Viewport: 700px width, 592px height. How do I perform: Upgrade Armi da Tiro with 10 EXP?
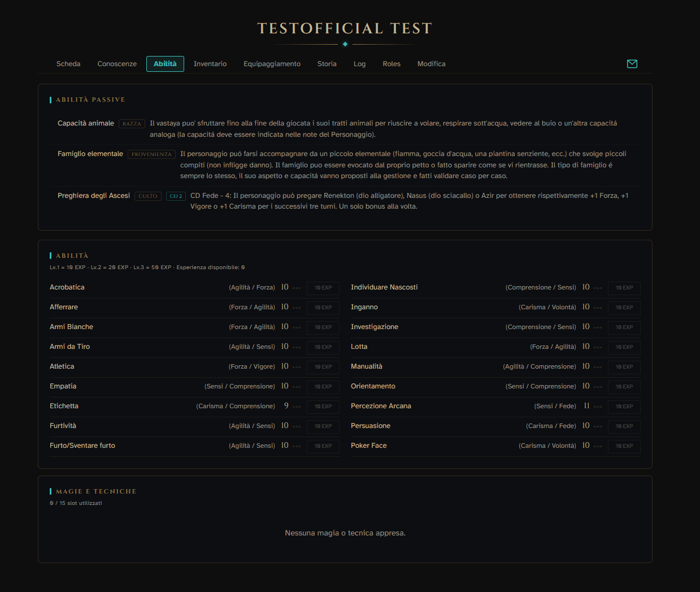(x=323, y=347)
